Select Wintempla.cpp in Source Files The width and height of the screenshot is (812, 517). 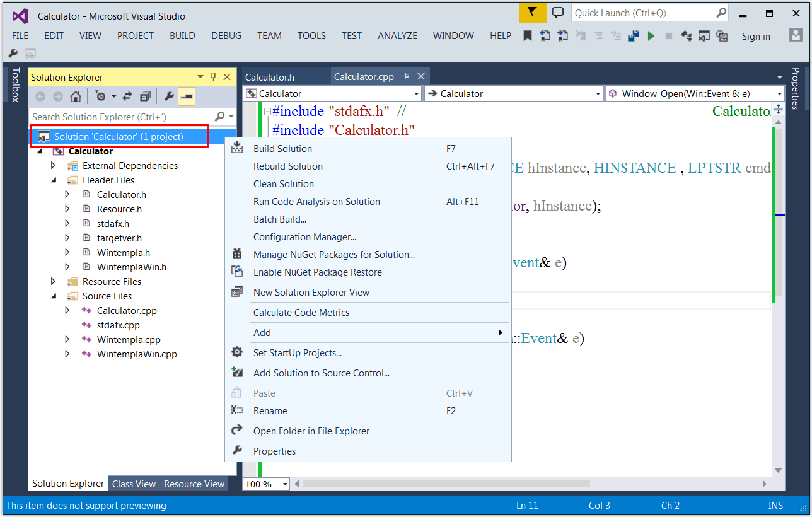129,340
